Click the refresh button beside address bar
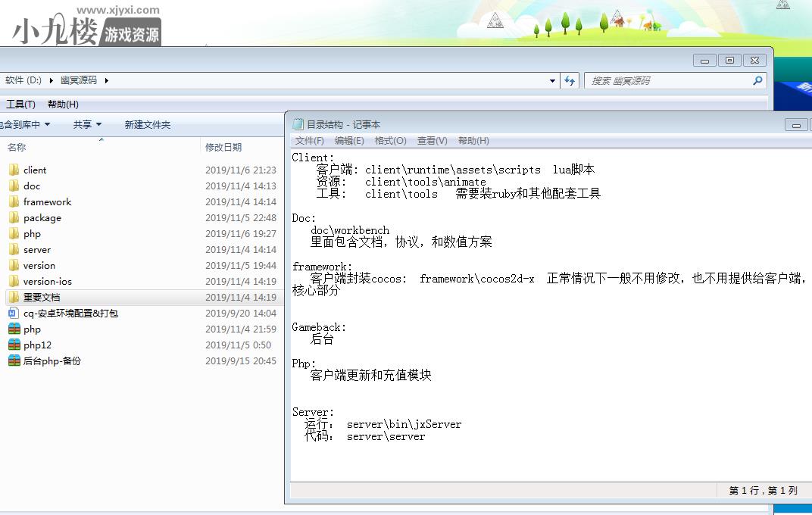Viewport: 812px width, 515px height. (570, 80)
